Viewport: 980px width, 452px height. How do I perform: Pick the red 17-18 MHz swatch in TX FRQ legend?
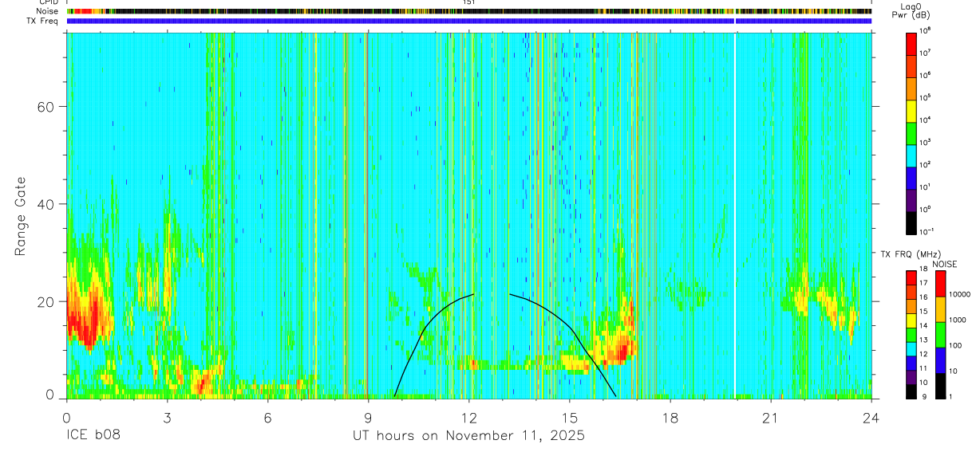(x=911, y=277)
